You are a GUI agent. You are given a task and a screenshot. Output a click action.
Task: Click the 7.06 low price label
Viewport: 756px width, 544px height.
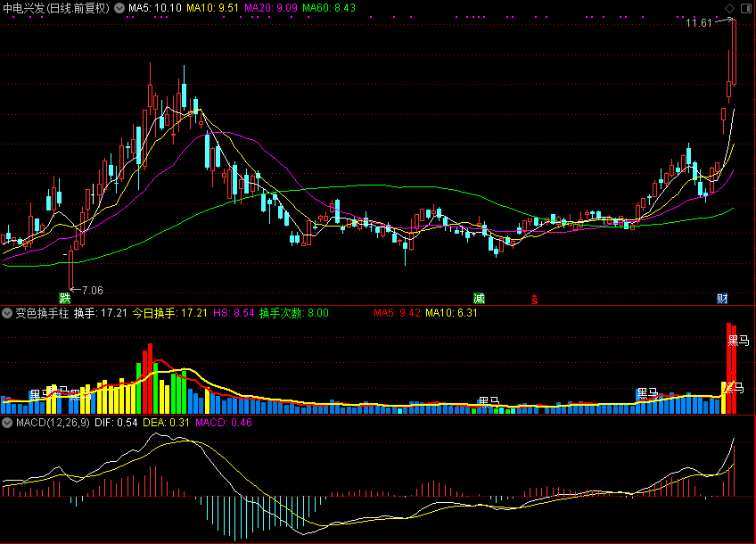tap(93, 291)
